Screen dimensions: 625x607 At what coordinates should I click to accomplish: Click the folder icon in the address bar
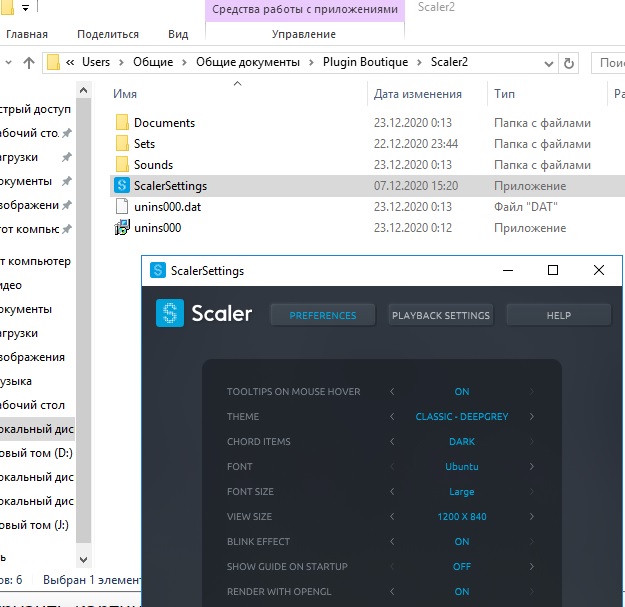point(53,63)
